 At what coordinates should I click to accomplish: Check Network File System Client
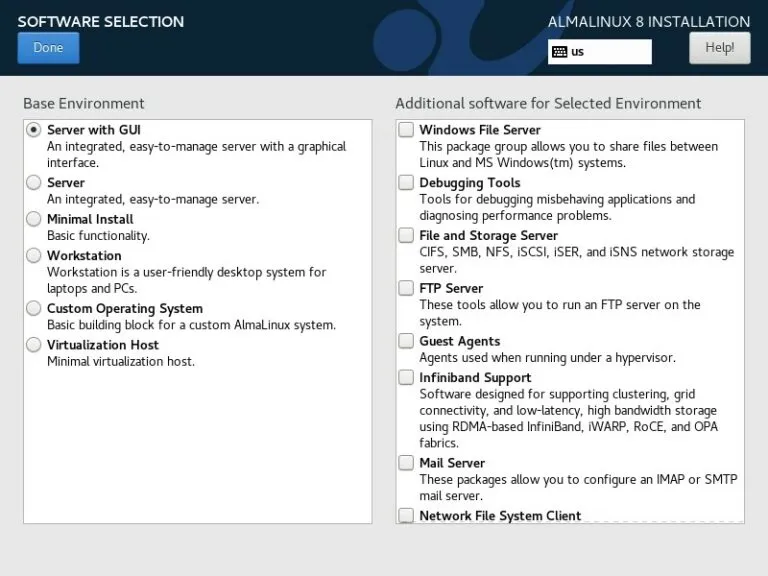coord(406,515)
